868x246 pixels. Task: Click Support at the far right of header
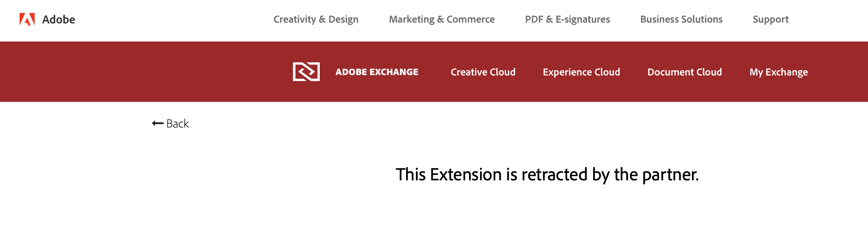(x=770, y=19)
